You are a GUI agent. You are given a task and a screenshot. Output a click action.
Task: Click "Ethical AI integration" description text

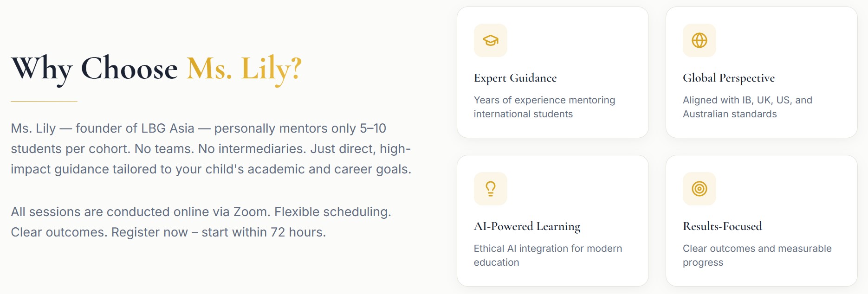click(548, 249)
